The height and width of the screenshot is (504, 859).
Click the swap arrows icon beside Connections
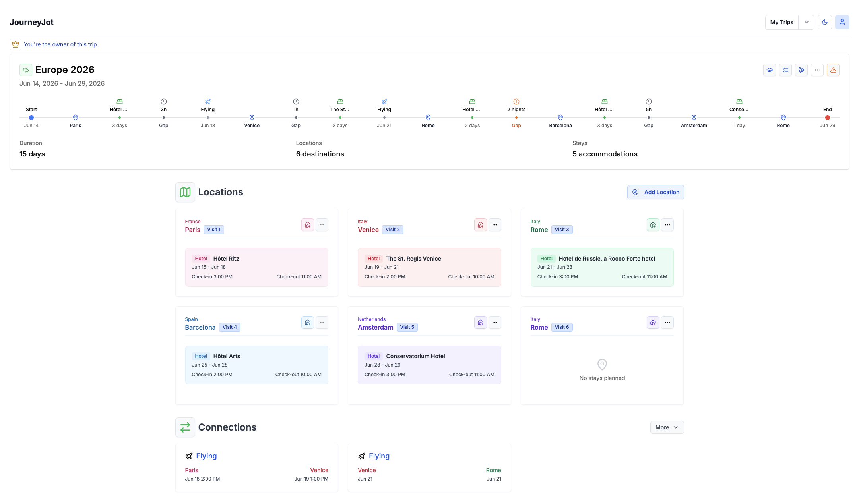coord(185,427)
